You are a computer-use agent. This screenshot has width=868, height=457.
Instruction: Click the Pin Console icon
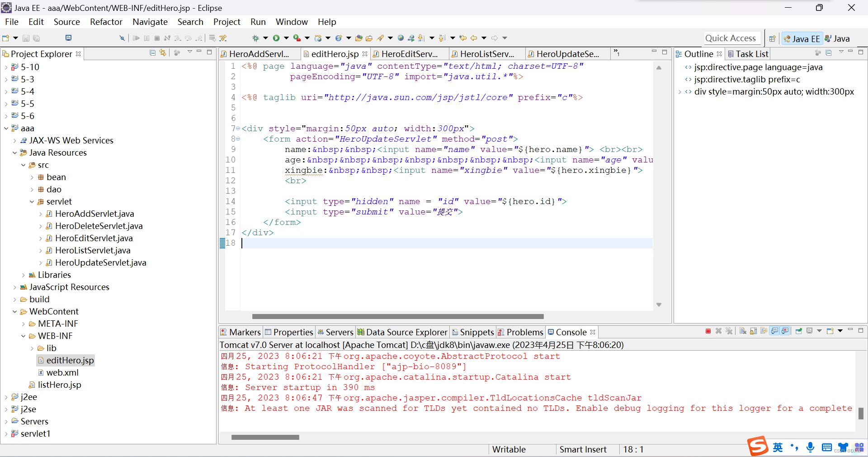(x=799, y=331)
